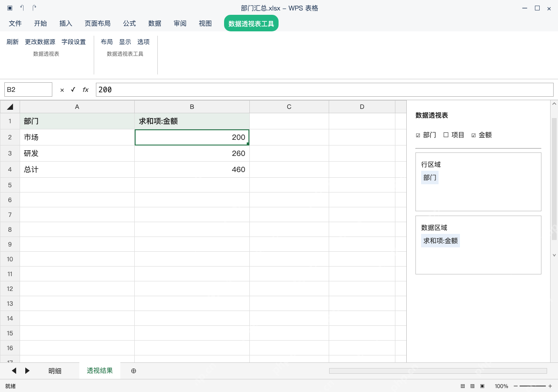Zoom out with the minus icon
The image size is (558, 392).
pos(516,386)
